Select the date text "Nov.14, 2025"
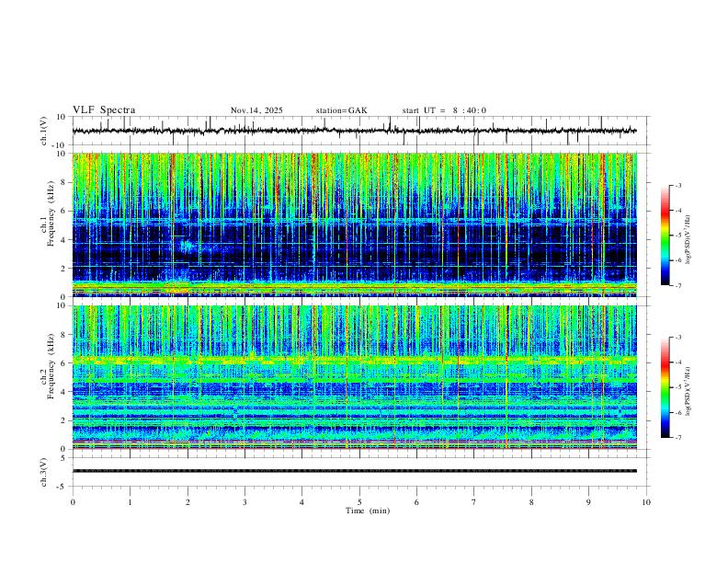Viewport: 728px width, 563px height. pos(256,110)
